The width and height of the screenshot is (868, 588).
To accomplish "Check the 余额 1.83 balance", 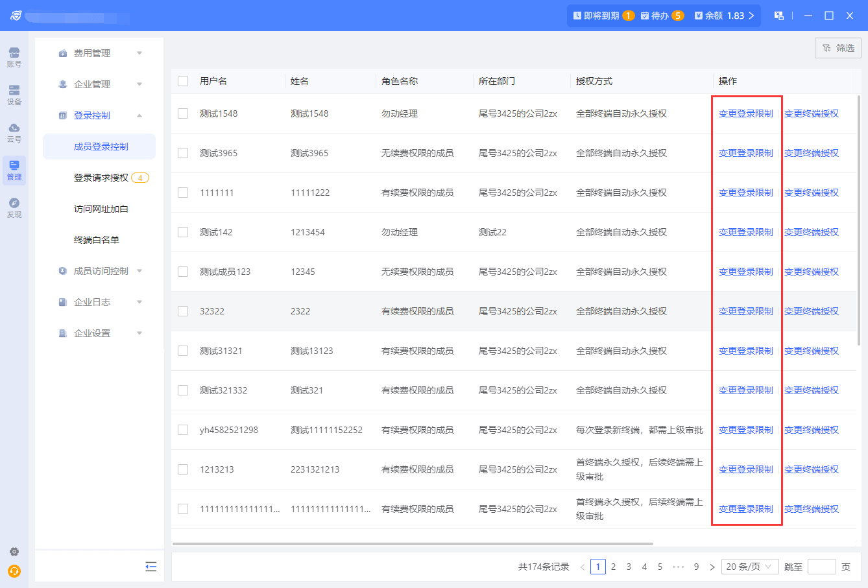I will tap(724, 16).
